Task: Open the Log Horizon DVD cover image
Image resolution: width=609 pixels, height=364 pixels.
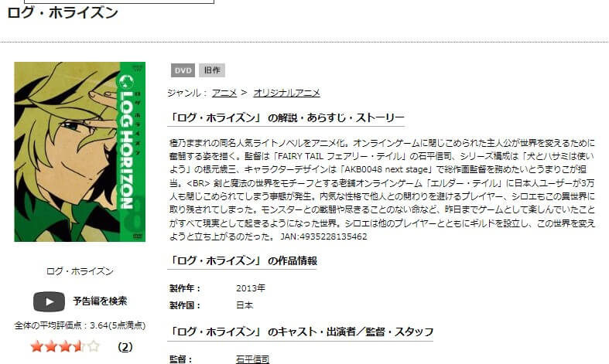Action: (80, 151)
